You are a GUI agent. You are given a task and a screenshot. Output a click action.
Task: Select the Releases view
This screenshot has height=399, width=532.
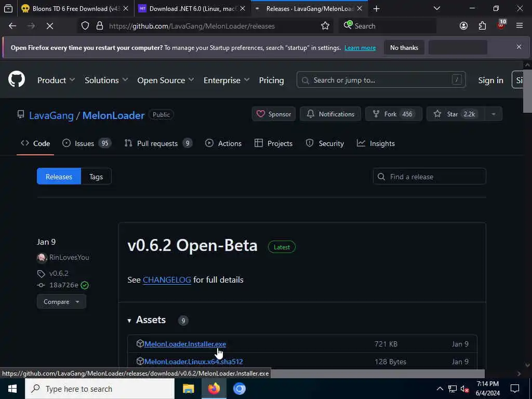[x=59, y=177]
